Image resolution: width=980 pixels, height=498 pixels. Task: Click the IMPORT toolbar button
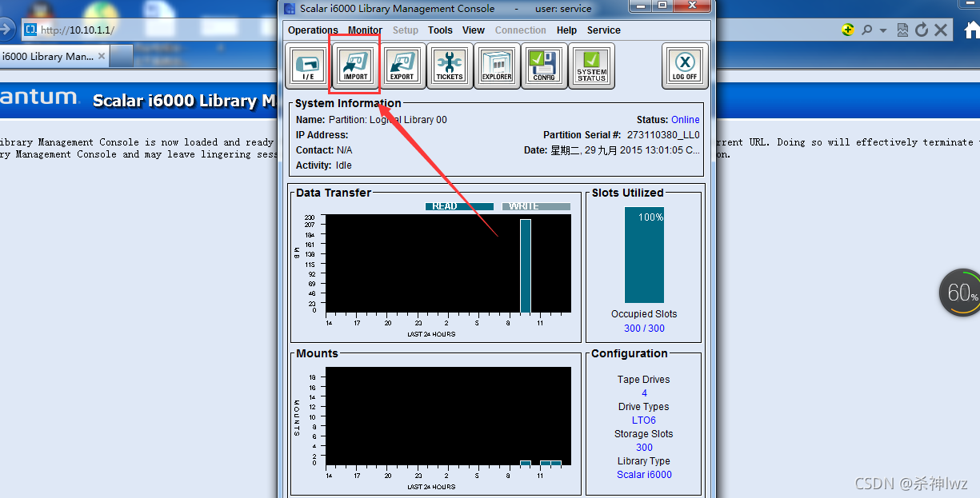pyautogui.click(x=355, y=66)
